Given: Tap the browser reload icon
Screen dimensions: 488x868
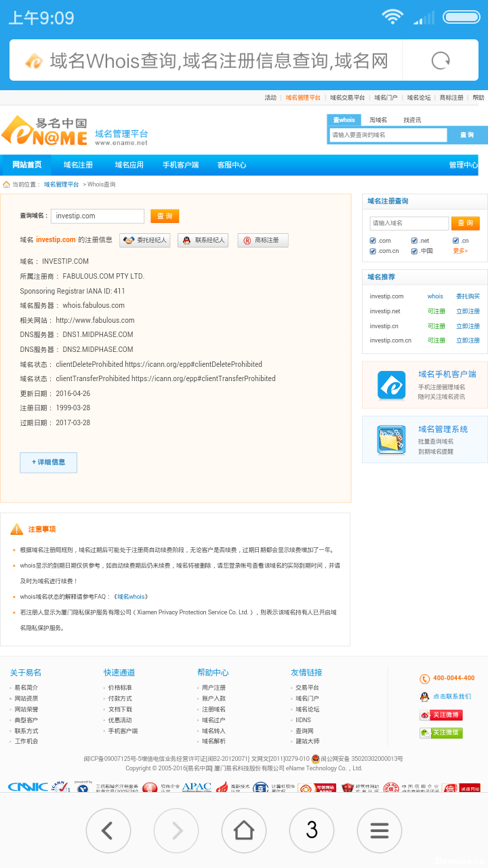Looking at the screenshot, I should pyautogui.click(x=441, y=61).
